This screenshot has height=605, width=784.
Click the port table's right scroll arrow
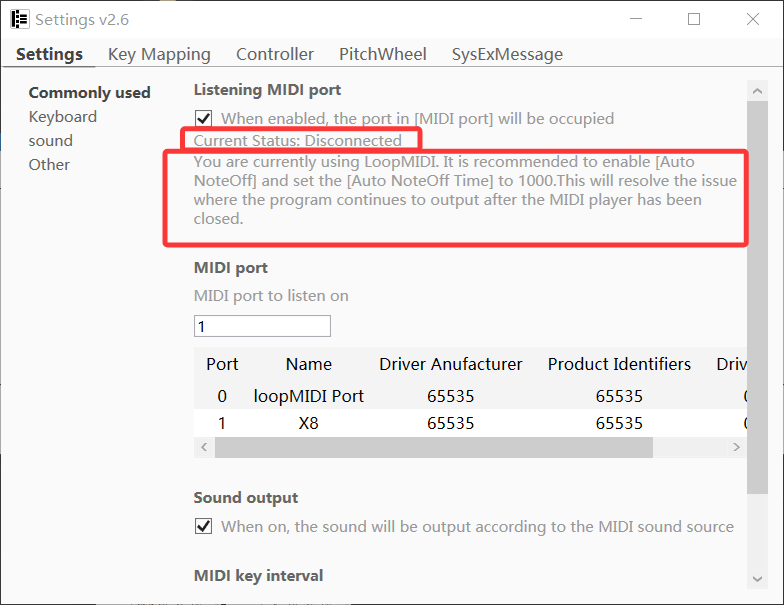(737, 447)
